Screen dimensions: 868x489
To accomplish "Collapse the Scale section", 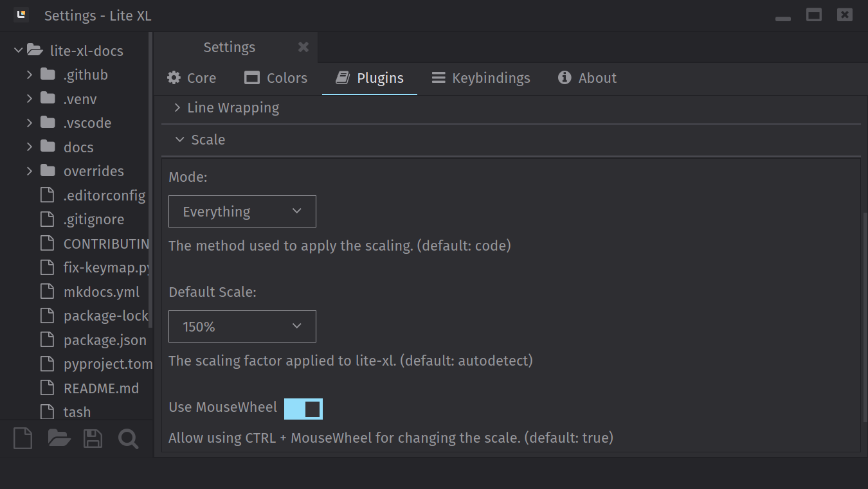I will pyautogui.click(x=179, y=139).
